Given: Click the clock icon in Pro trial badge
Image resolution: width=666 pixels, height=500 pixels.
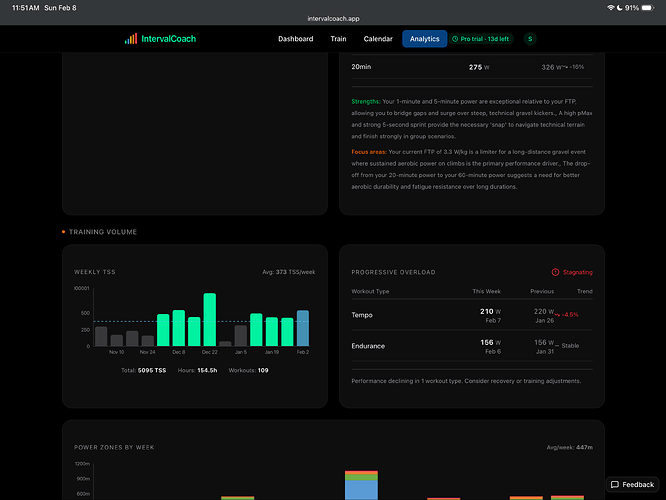Looking at the screenshot, I should coord(456,39).
